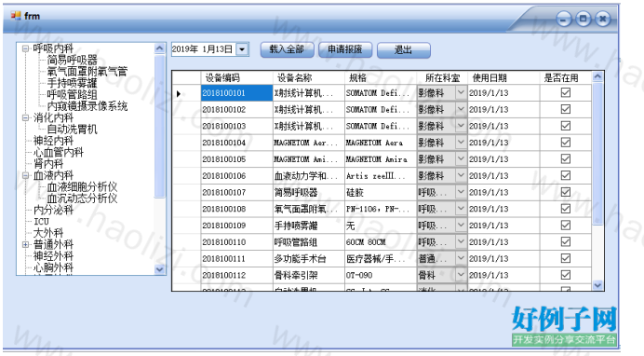The width and height of the screenshot is (644, 356).
Task: Select 心胸外科 department in tree
Action: tap(53, 267)
